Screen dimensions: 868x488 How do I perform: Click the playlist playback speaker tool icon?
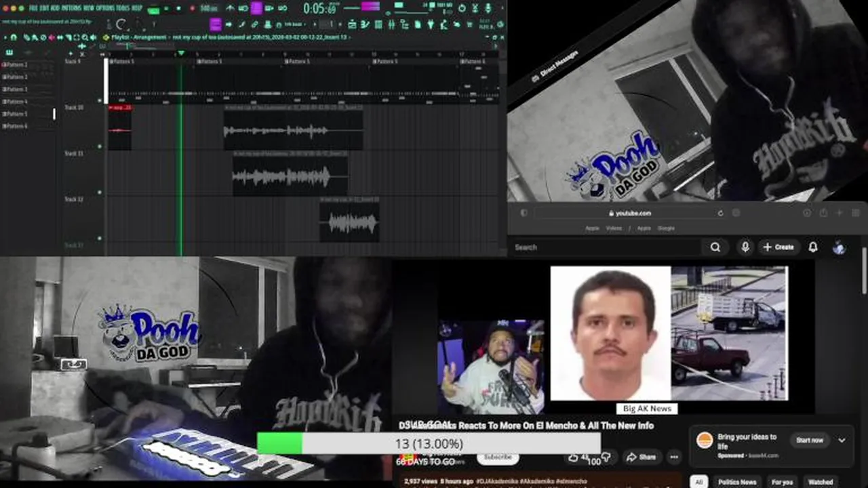click(93, 37)
